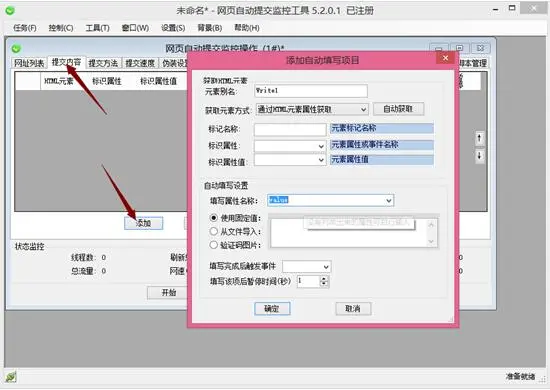This screenshot has height=390, width=550.
Task: Click the 自动获取 button
Action: pos(398,109)
